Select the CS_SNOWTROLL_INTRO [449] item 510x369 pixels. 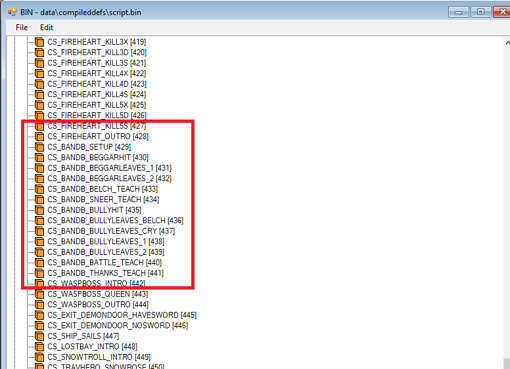99,357
